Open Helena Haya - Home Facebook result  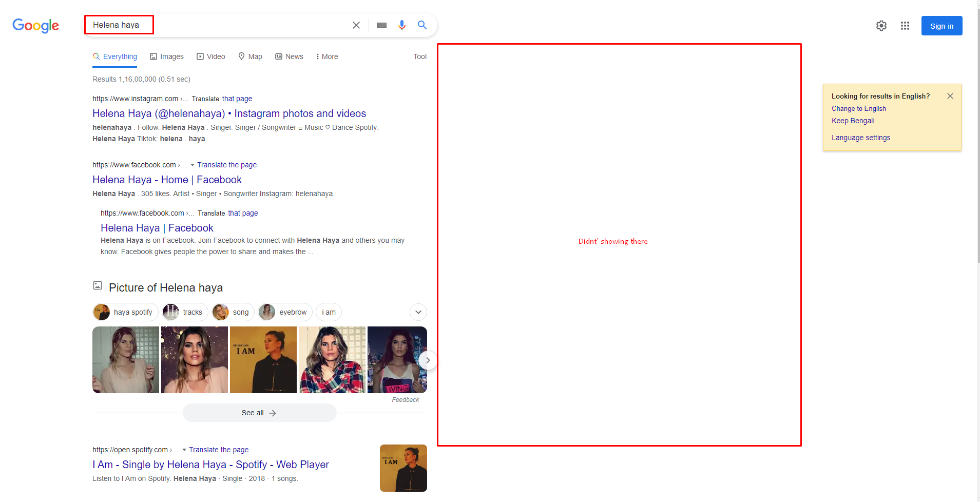click(167, 180)
